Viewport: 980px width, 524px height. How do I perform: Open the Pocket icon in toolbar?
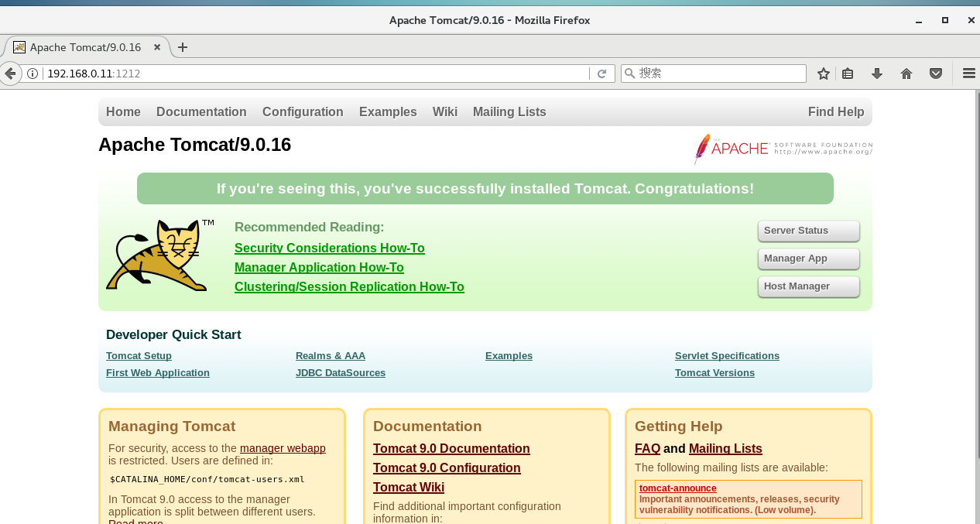(x=936, y=74)
